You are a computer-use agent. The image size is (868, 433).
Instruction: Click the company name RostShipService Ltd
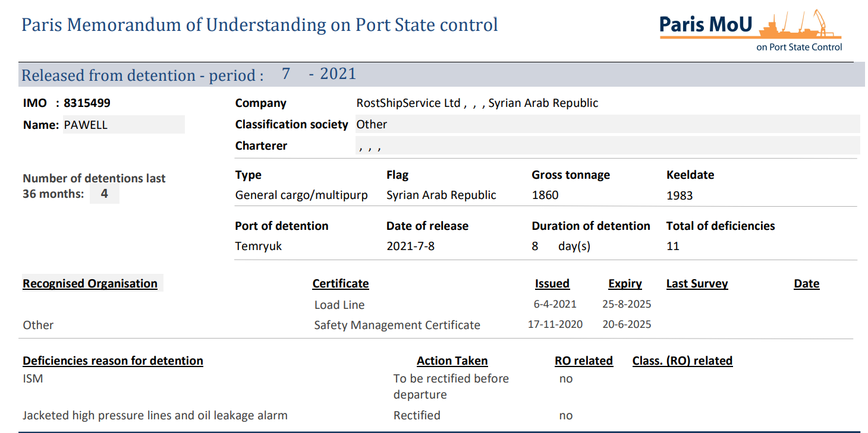point(408,103)
